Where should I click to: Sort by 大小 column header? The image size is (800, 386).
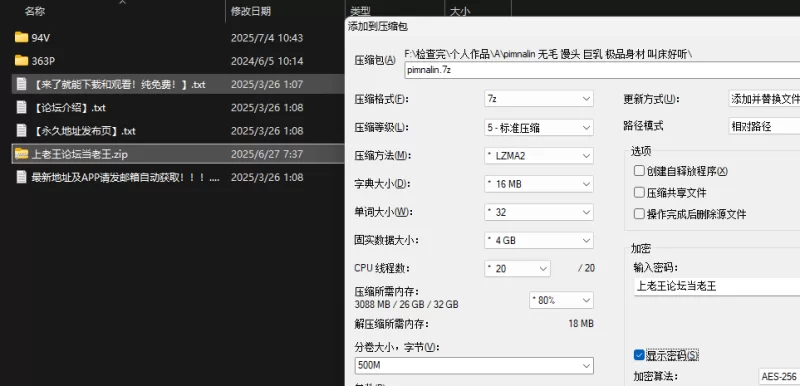pos(460,11)
